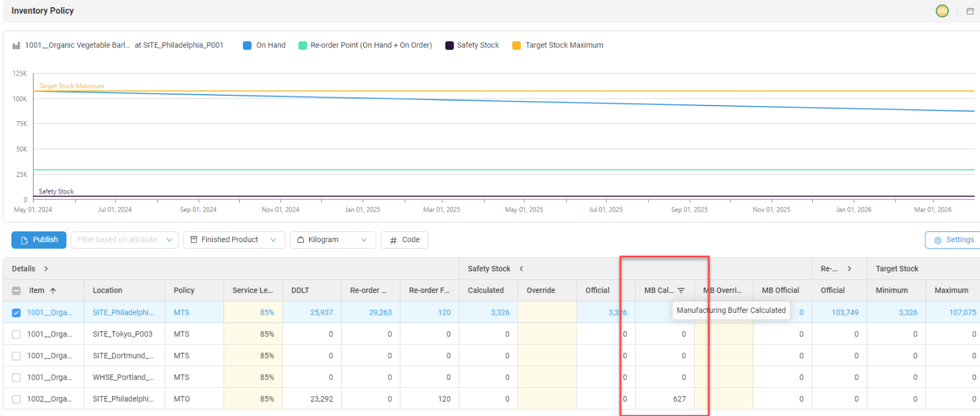980x416 pixels.
Task: Toggle the Re-order Point legend swatch
Action: (303, 46)
